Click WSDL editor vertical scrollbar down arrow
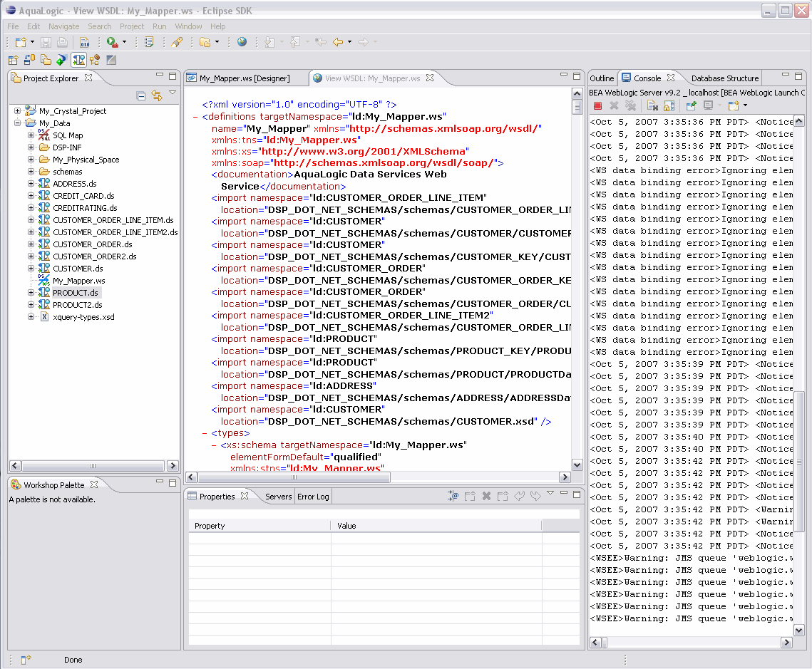The height and width of the screenshot is (669, 812). (x=577, y=465)
